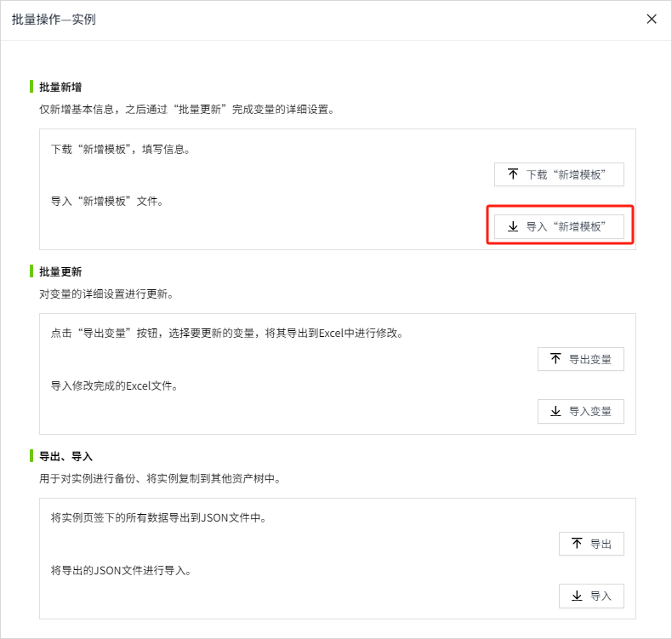Click the 导出、导入 section heading

point(66,456)
